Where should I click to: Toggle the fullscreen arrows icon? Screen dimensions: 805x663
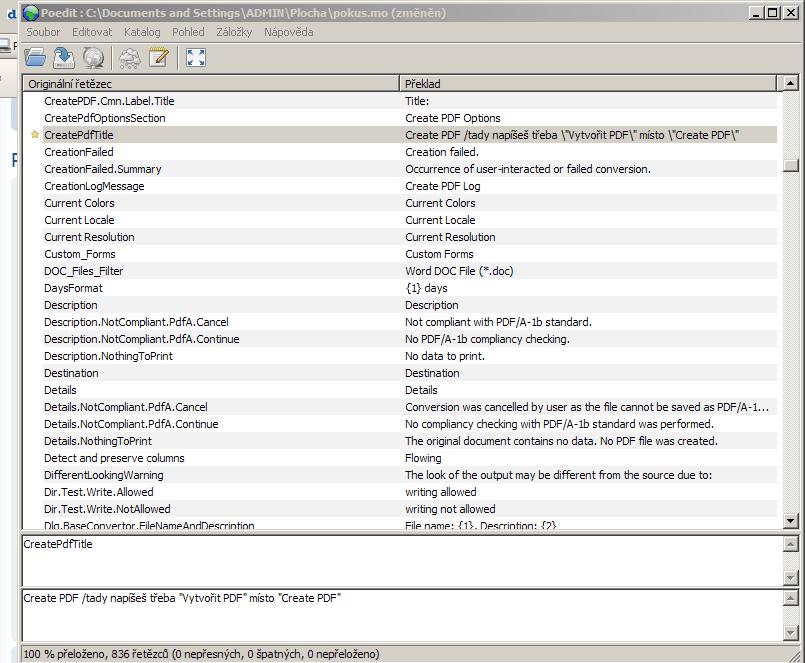[196, 58]
